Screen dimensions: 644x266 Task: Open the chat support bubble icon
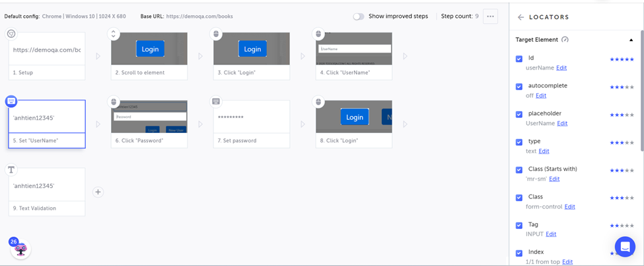[624, 246]
